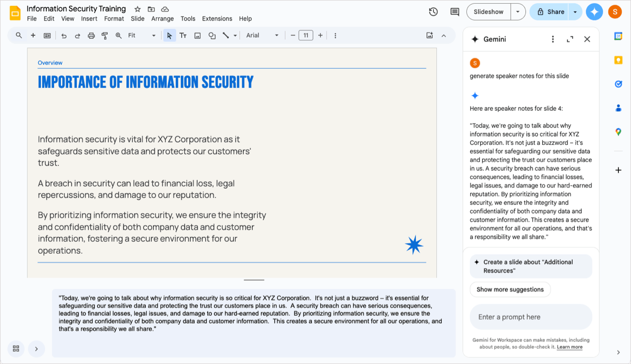
Task: Click the Undo arrow
Action: (x=64, y=36)
